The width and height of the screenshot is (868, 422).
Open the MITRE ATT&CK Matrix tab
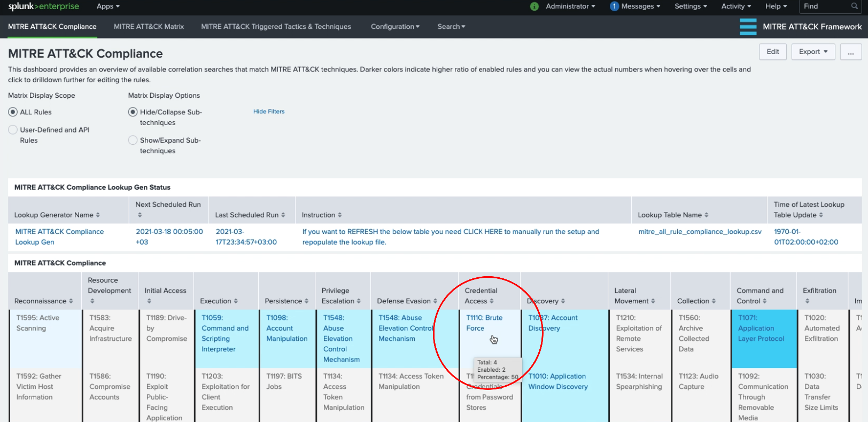(149, 27)
